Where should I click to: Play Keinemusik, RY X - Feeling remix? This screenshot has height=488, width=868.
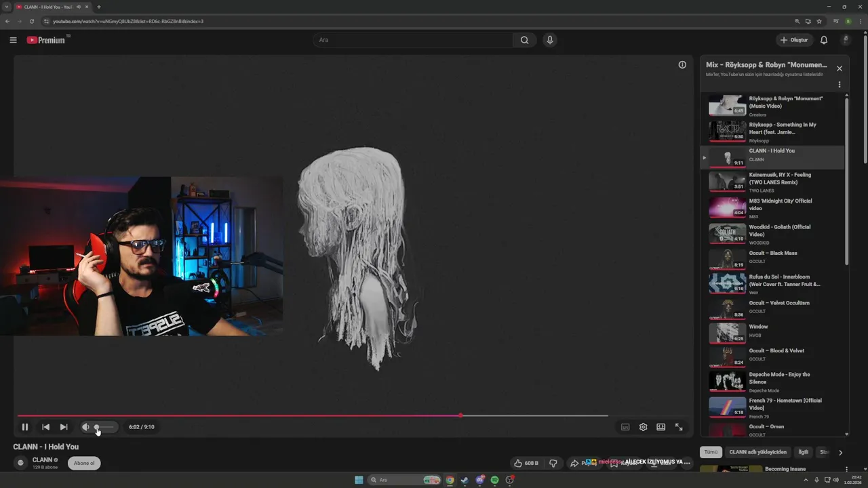click(772, 182)
